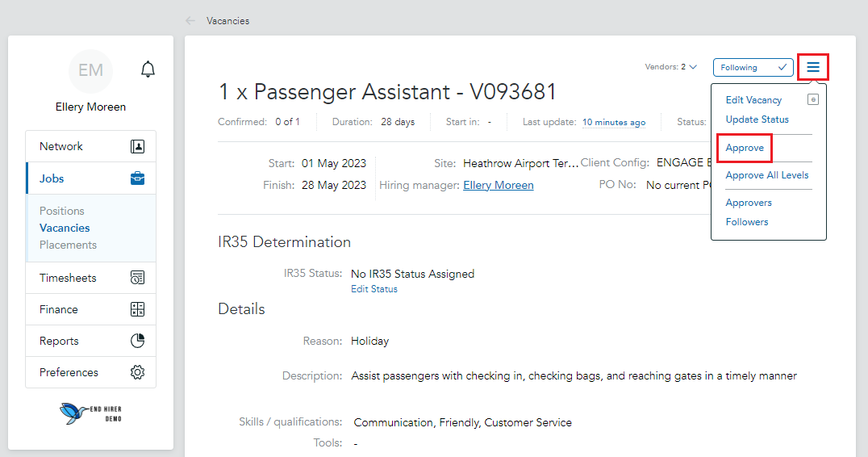
Task: Select Vacancies under Jobs
Action: click(x=65, y=228)
